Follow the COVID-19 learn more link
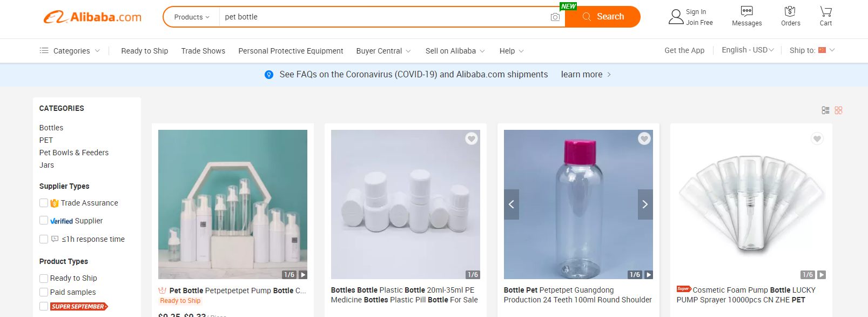The height and width of the screenshot is (317, 868). [586, 75]
